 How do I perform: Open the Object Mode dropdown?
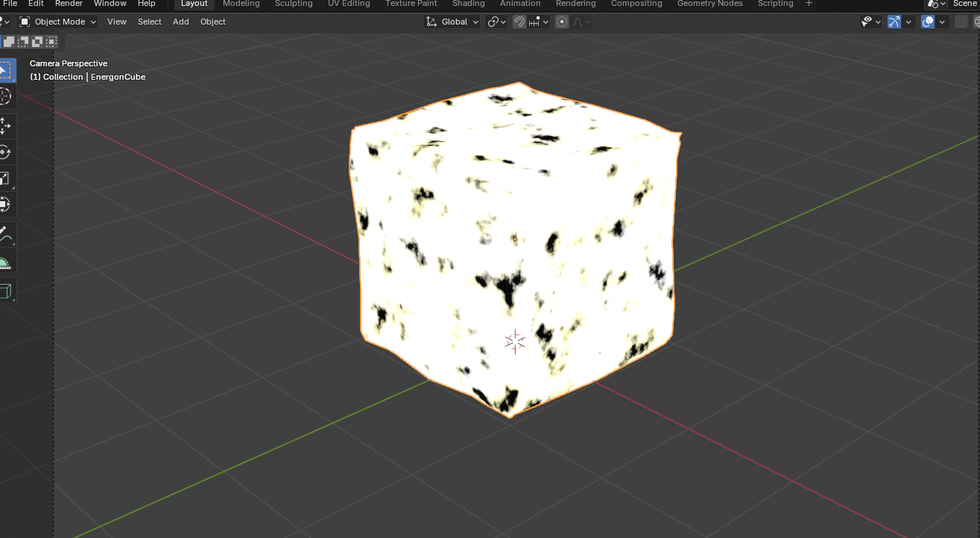tap(57, 22)
